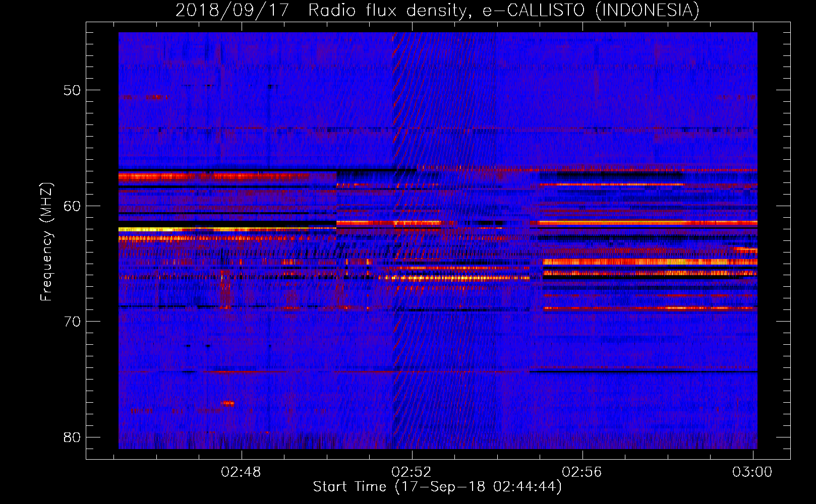Click the 'Start Time (17-Sep-18 02:44:44)' label

coord(437,487)
